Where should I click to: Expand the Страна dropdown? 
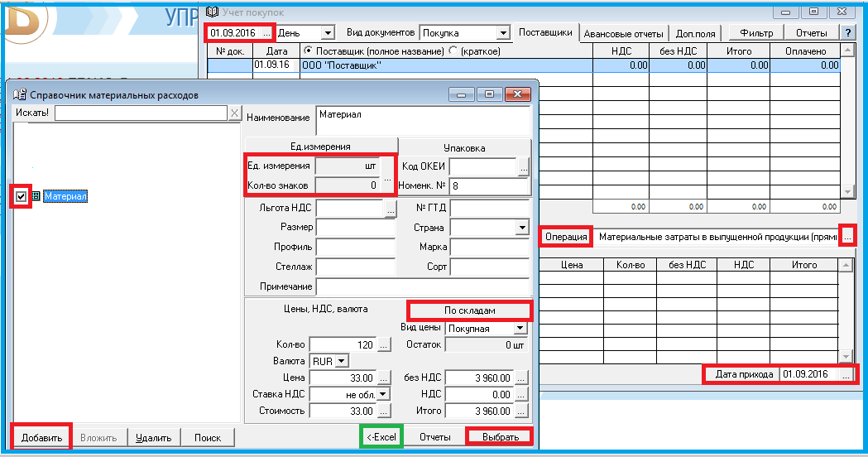[522, 227]
